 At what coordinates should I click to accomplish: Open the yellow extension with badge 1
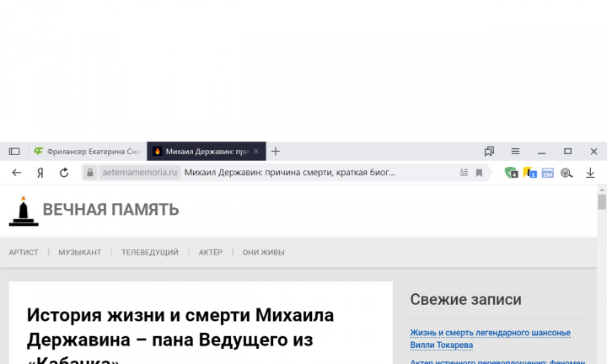click(x=529, y=173)
